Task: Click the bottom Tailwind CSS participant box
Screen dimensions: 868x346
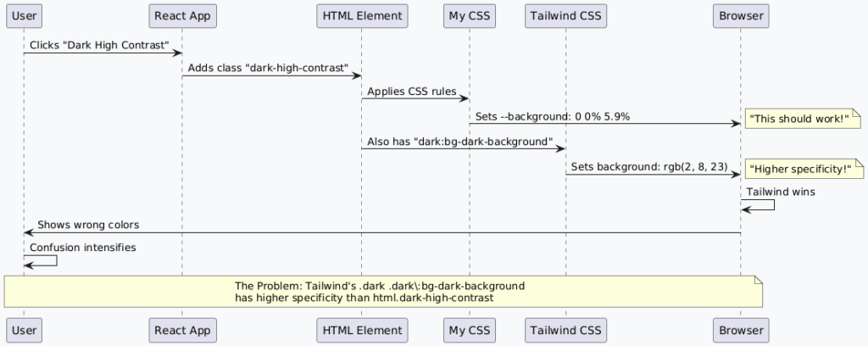Action: tap(565, 330)
